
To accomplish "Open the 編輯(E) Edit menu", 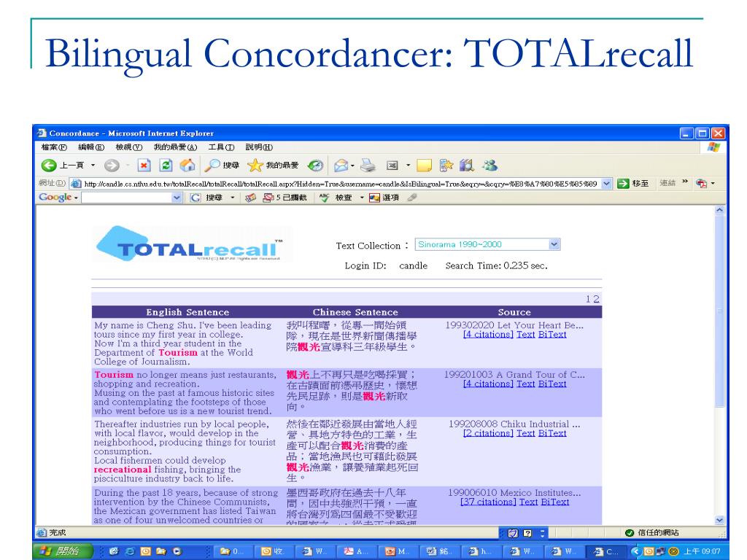I will coord(91,147).
